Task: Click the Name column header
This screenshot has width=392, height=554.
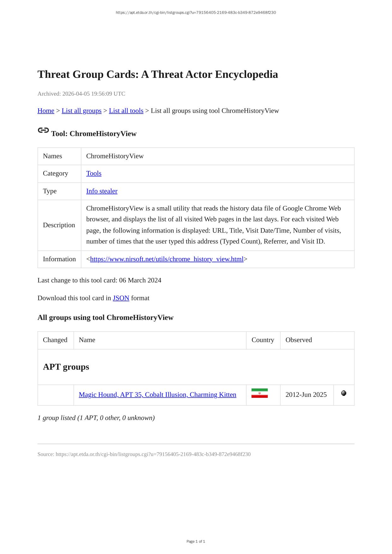Action: 87,340
